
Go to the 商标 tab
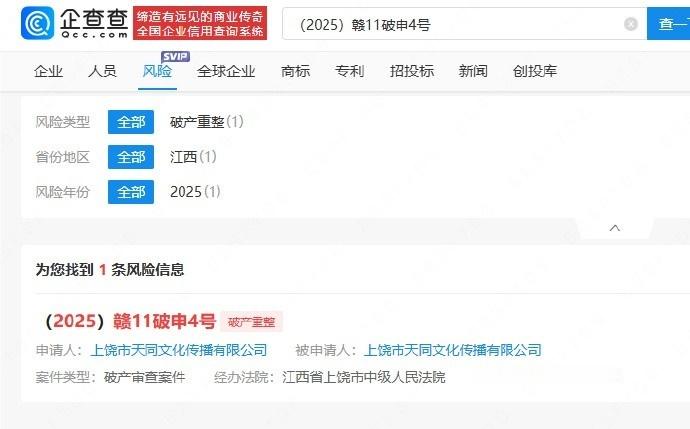(296, 71)
